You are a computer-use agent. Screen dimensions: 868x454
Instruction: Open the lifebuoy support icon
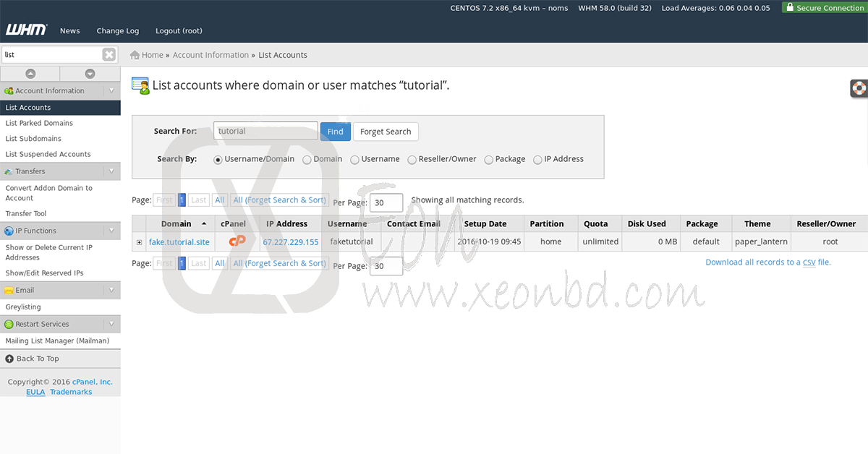point(859,89)
